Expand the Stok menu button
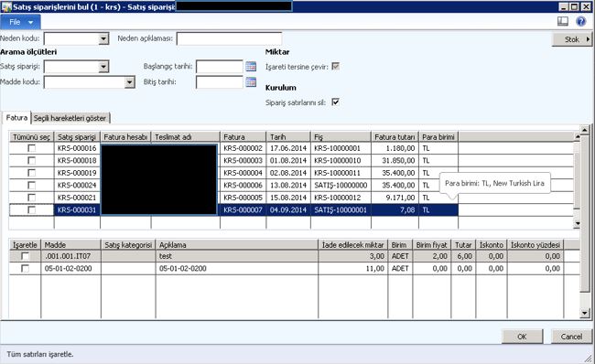The height and width of the screenshot is (364, 595). [572, 39]
